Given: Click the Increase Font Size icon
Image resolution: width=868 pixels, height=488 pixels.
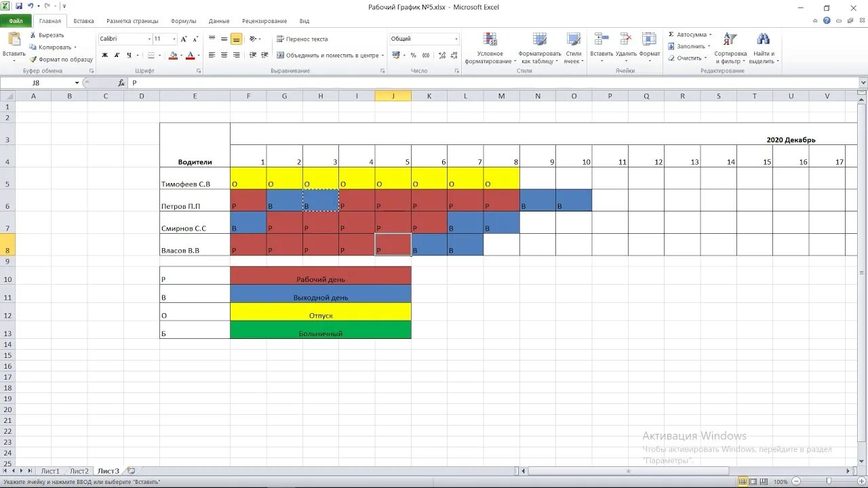Looking at the screenshot, I should 184,39.
